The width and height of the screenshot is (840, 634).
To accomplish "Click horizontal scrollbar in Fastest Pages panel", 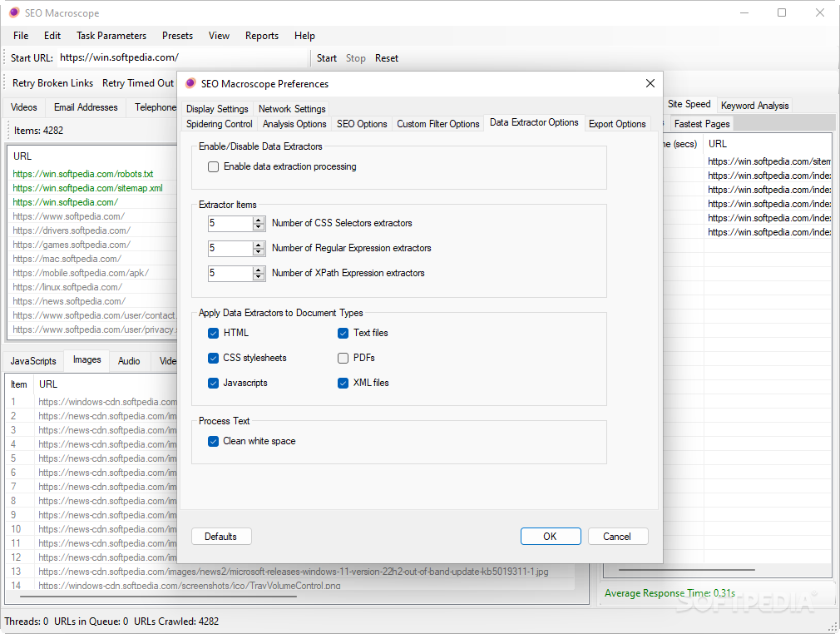I will coord(686,570).
